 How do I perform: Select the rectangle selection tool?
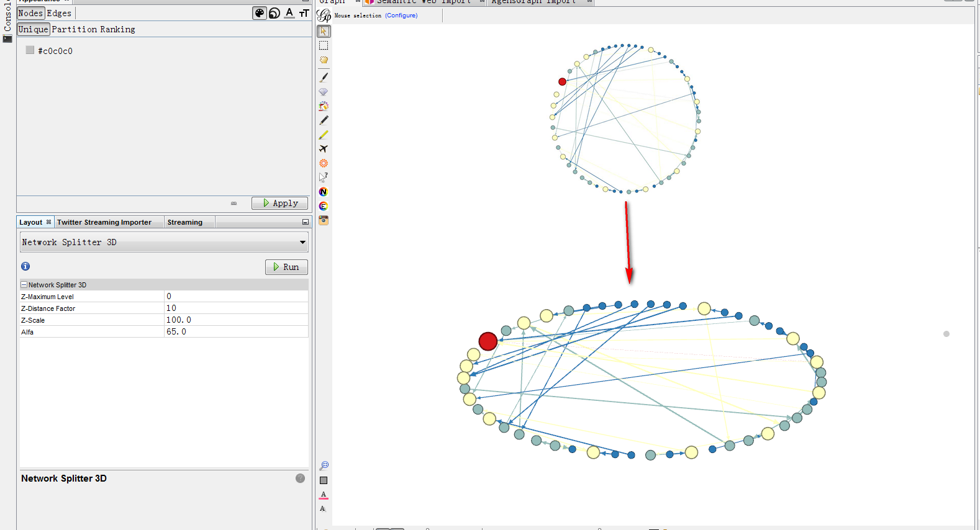point(324,46)
